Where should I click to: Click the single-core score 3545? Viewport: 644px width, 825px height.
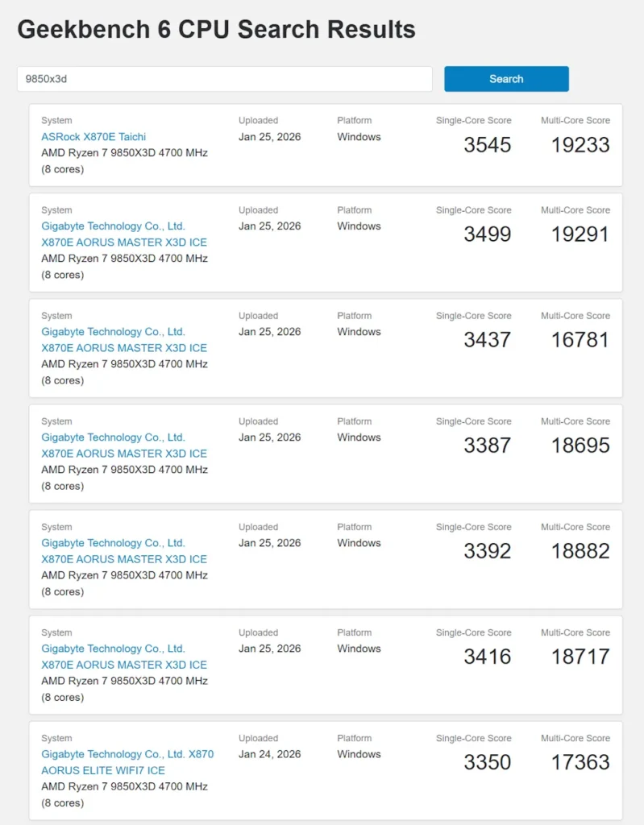pos(487,145)
